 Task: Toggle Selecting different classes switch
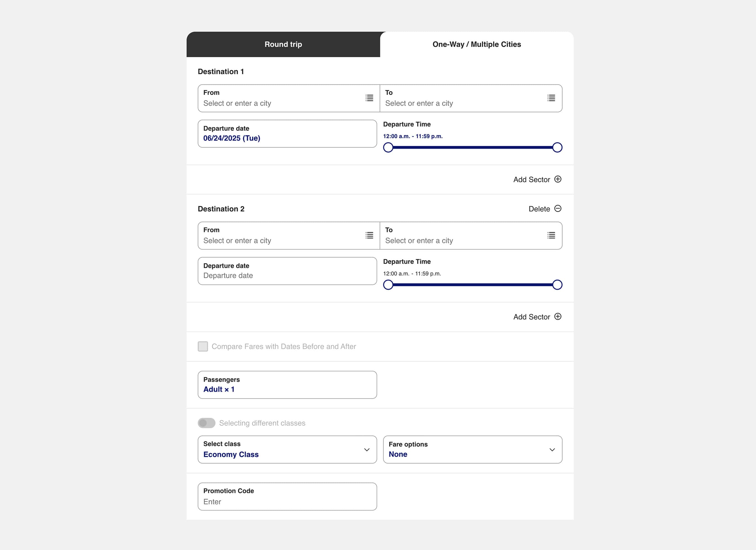[x=206, y=423]
